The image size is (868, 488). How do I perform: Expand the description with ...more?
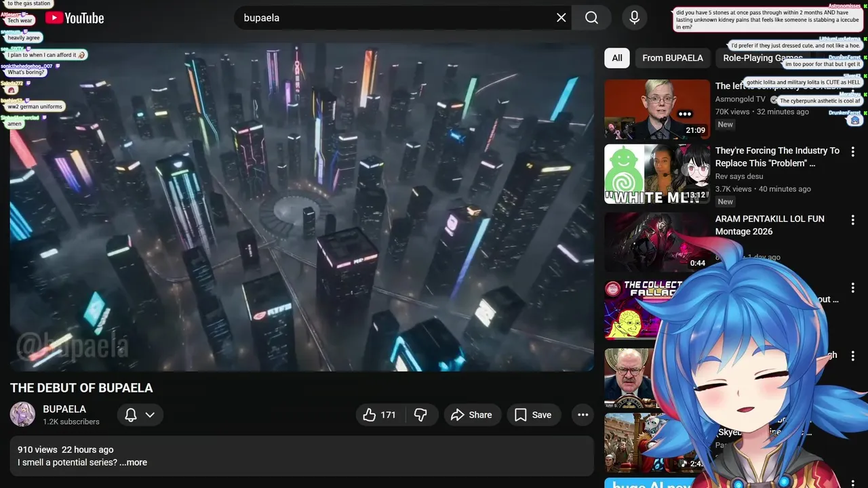[133, 462]
